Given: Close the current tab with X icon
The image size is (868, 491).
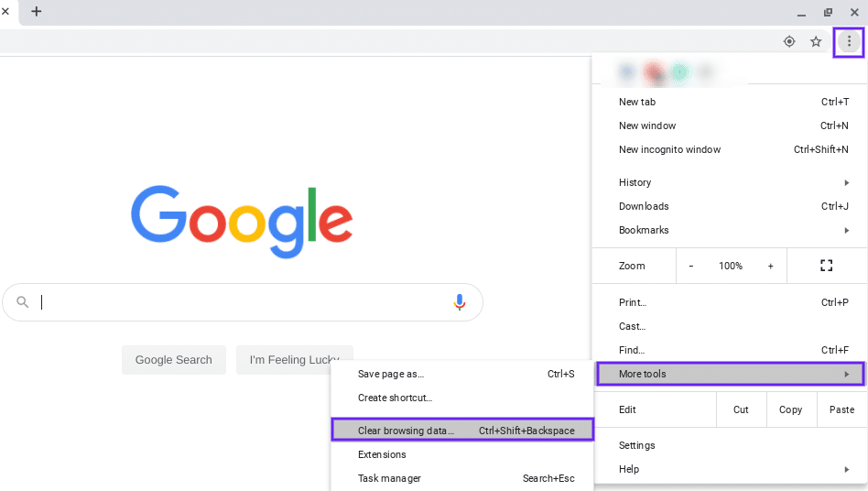Looking at the screenshot, I should point(5,12).
